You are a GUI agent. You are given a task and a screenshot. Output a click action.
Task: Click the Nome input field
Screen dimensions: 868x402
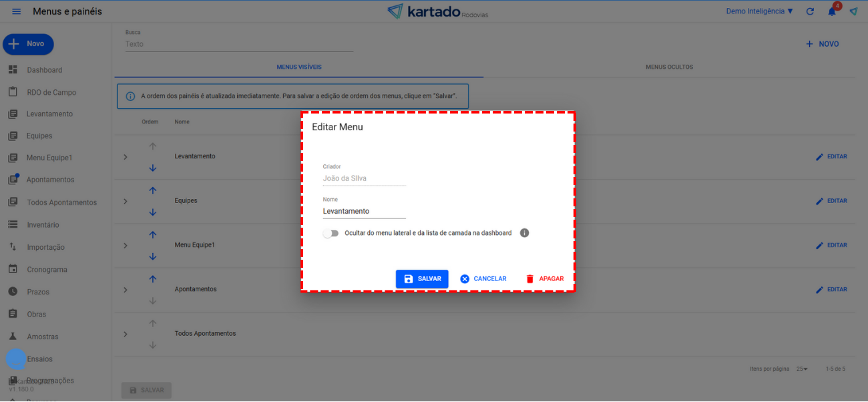coord(364,211)
